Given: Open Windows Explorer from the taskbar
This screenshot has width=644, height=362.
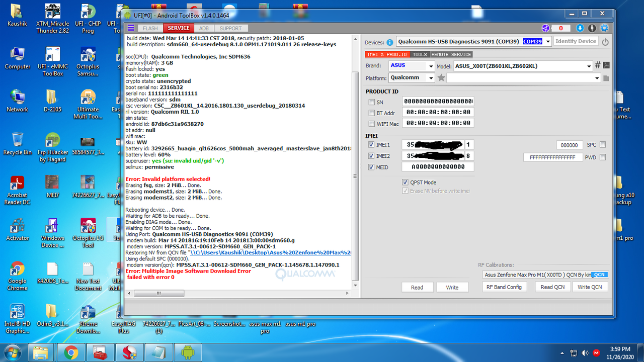Looking at the screenshot, I should [x=41, y=352].
